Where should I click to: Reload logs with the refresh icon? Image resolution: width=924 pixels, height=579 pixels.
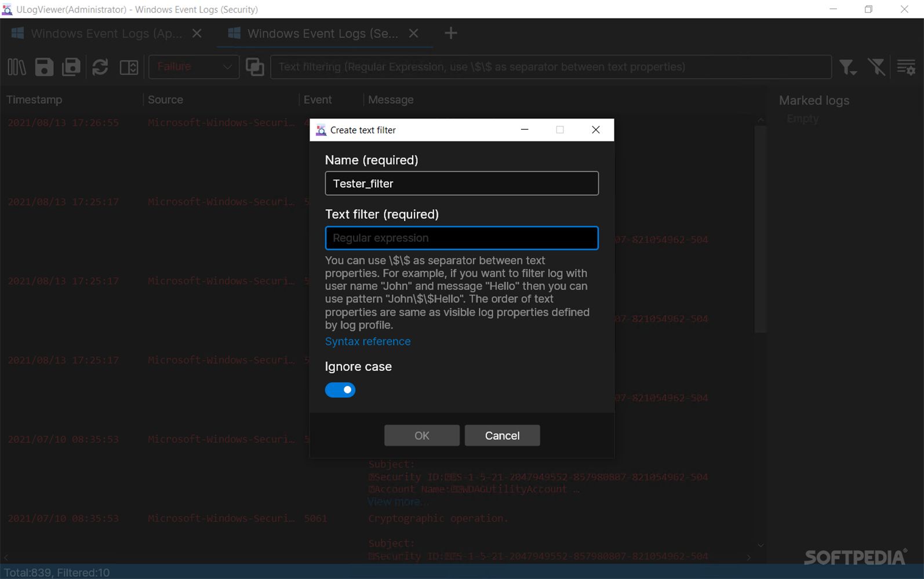100,67
